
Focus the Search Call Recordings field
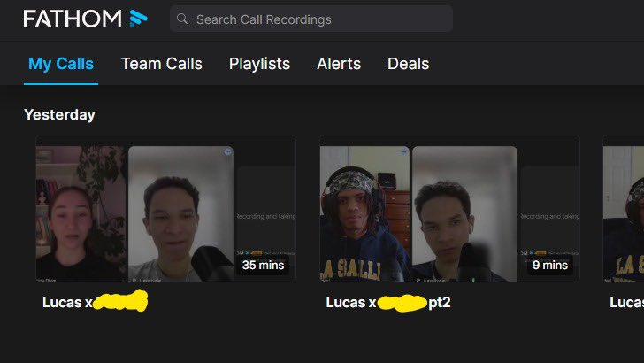click(311, 19)
